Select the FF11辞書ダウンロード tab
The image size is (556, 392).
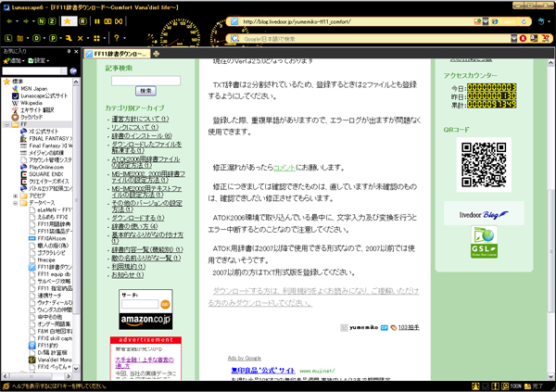click(x=118, y=54)
